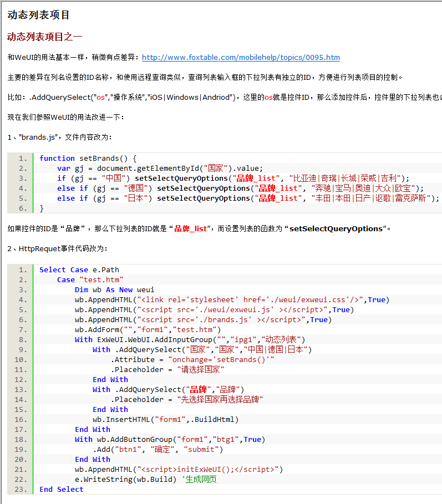Click the code line wb.AddForm("","form1","test.htm")

[x=148, y=329]
